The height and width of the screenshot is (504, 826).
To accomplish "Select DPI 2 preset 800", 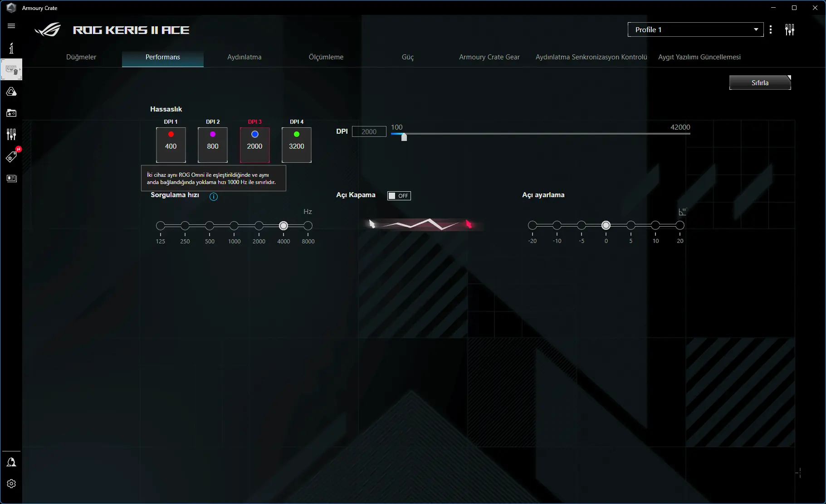I will [x=213, y=145].
